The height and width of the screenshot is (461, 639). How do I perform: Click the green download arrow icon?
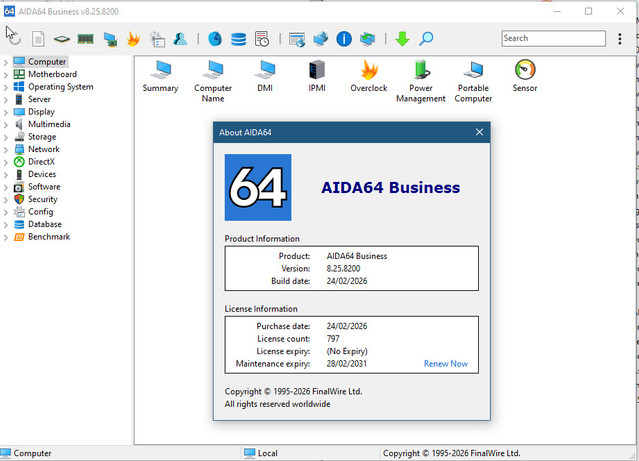click(402, 39)
